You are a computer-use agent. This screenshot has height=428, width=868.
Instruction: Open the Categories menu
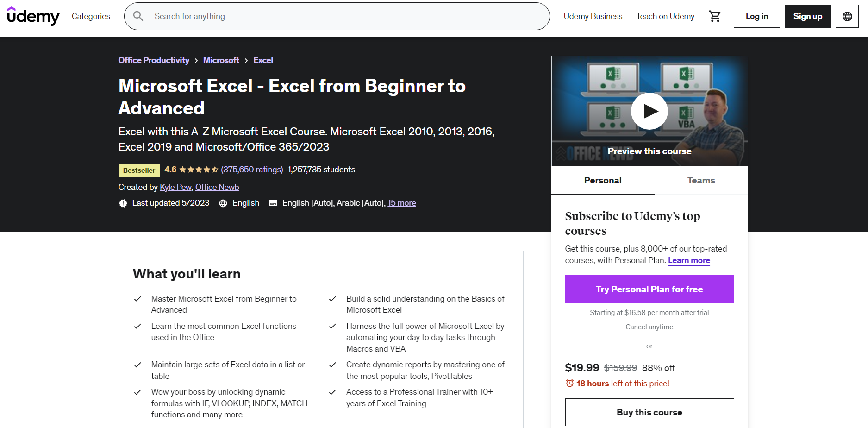click(x=90, y=16)
